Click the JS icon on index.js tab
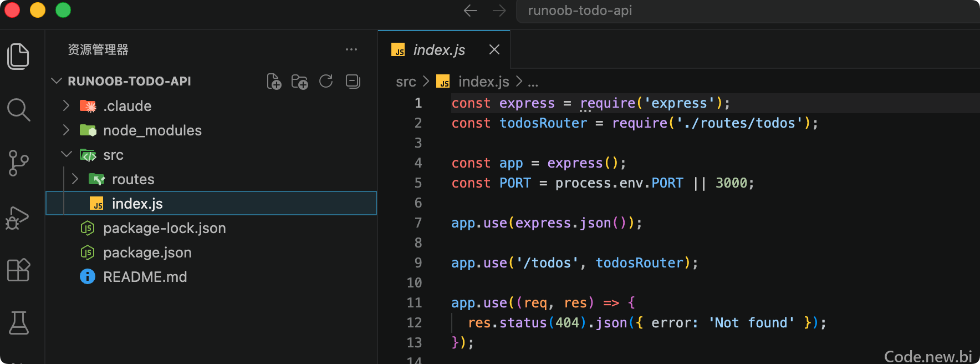 pyautogui.click(x=398, y=50)
